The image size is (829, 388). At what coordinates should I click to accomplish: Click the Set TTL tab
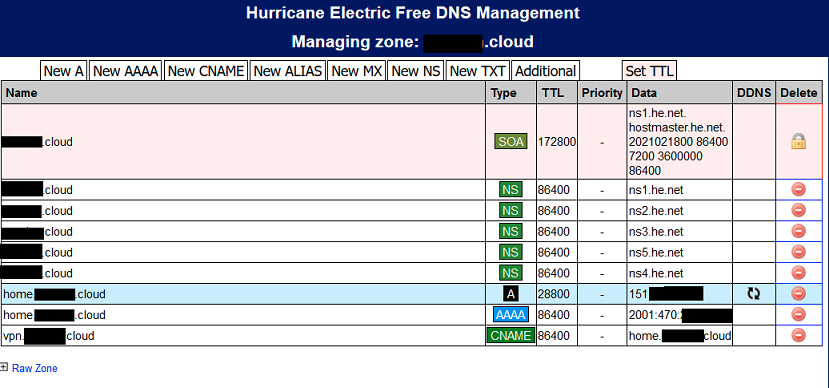[x=649, y=71]
